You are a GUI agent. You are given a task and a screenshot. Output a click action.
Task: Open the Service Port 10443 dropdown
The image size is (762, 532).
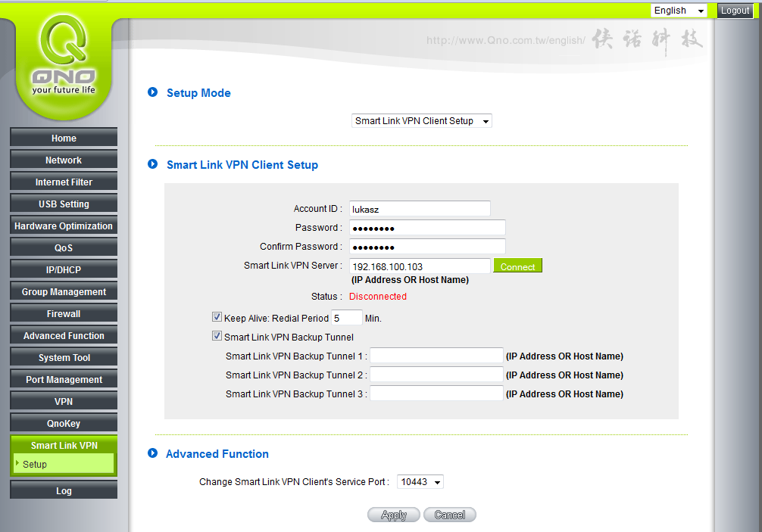click(x=420, y=481)
